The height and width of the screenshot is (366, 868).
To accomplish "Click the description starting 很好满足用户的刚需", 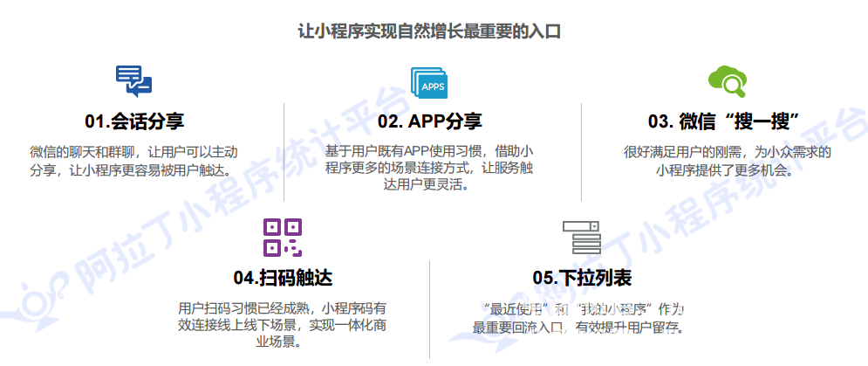I will click(x=727, y=160).
